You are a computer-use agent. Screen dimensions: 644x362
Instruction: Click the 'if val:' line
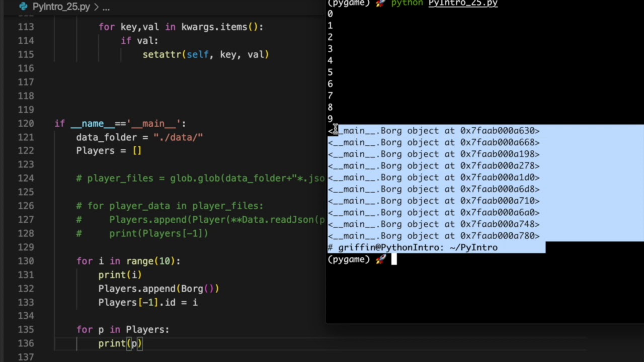tap(139, 41)
